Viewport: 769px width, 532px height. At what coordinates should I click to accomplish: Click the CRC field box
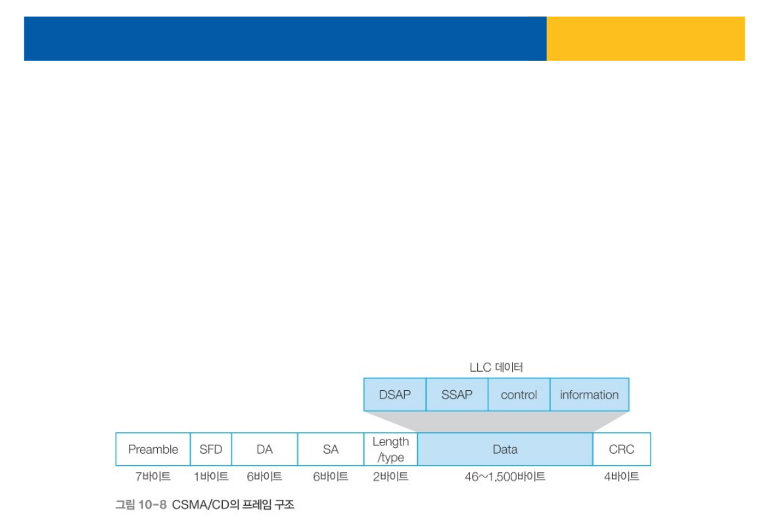[621, 449]
